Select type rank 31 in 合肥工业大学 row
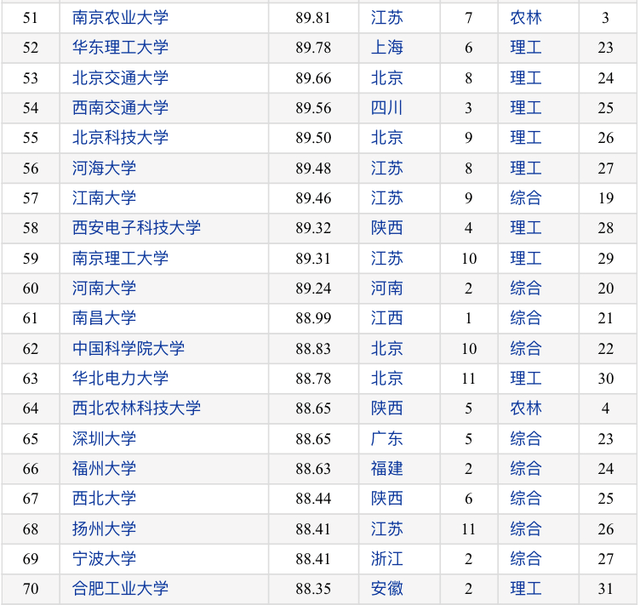The height and width of the screenshot is (605, 640). [606, 589]
